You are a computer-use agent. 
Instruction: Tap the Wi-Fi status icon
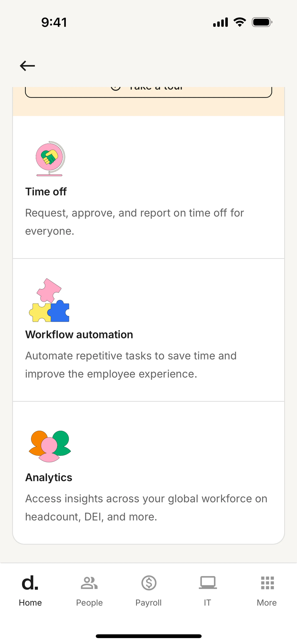click(240, 22)
